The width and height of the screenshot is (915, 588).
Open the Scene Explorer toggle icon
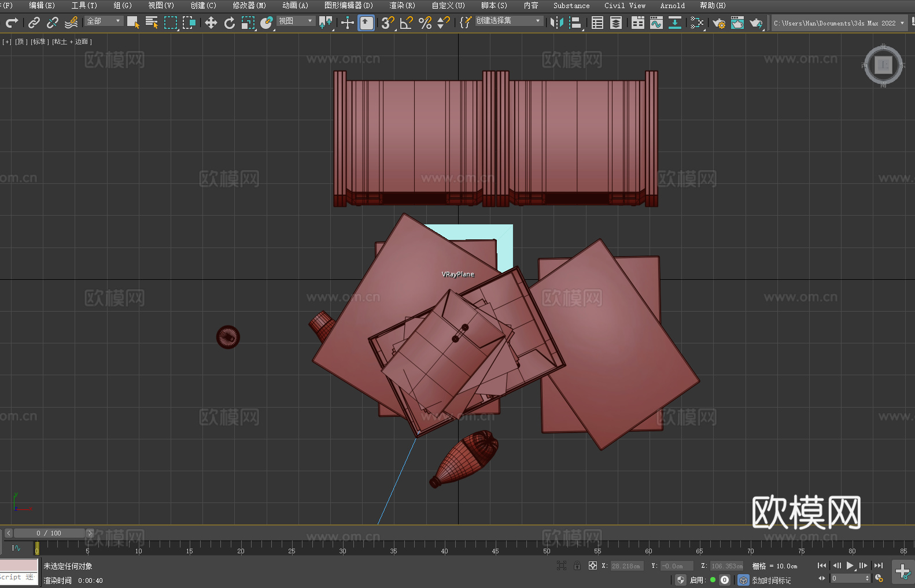click(597, 23)
